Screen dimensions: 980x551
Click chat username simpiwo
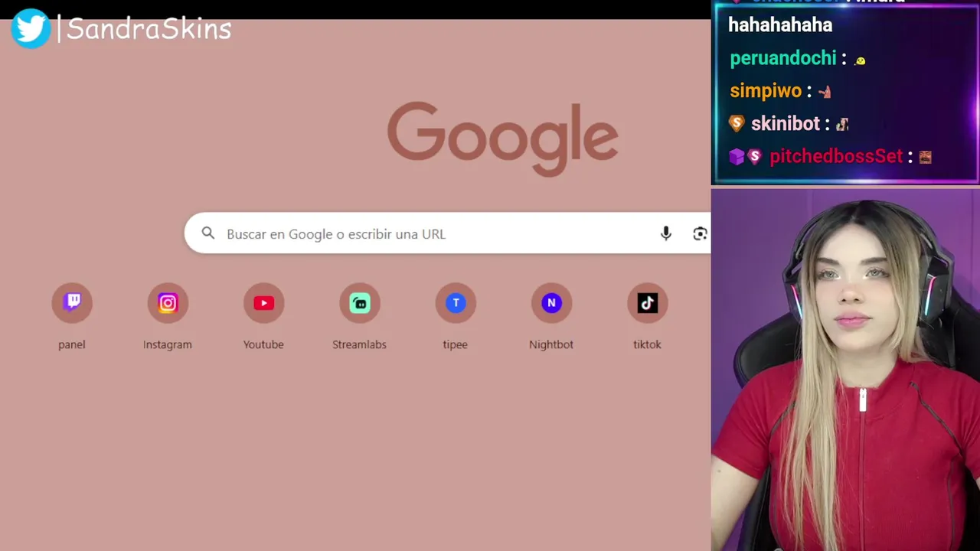(x=766, y=91)
